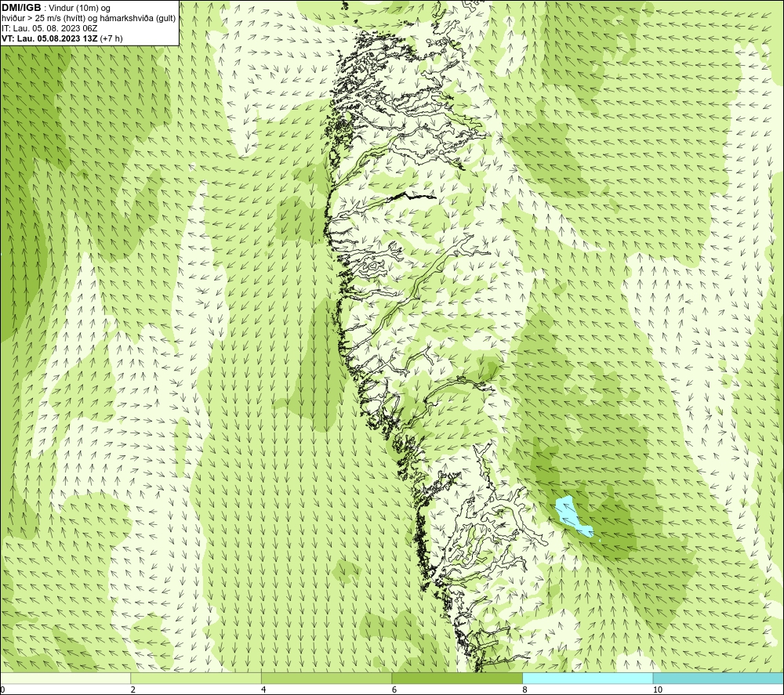
Task: Click the teal legend swatch above 10 m/s
Action: [x=718, y=678]
